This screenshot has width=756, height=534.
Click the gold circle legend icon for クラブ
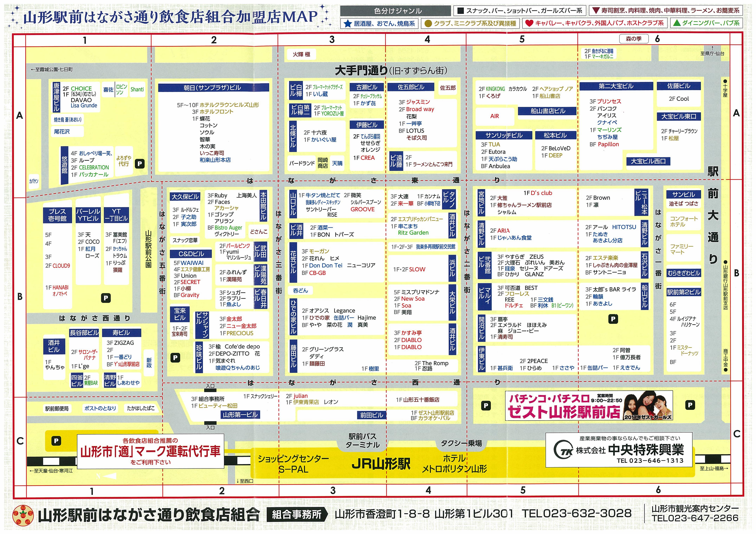[x=428, y=23]
